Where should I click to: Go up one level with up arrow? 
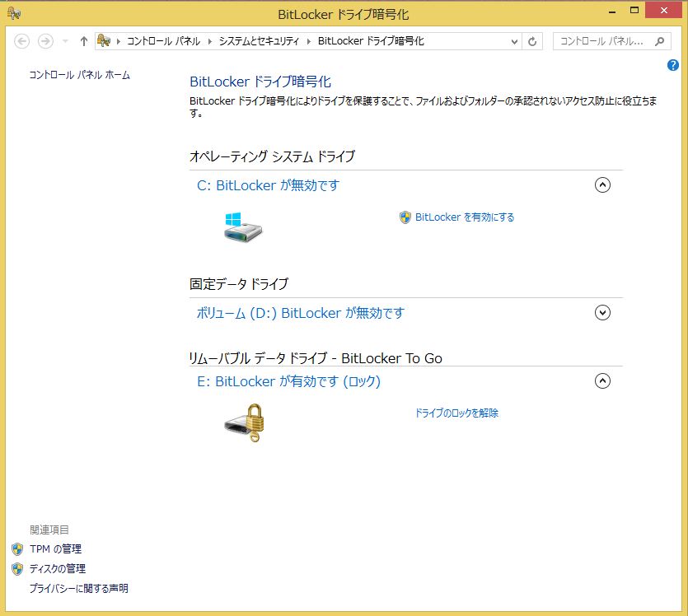[x=84, y=41]
